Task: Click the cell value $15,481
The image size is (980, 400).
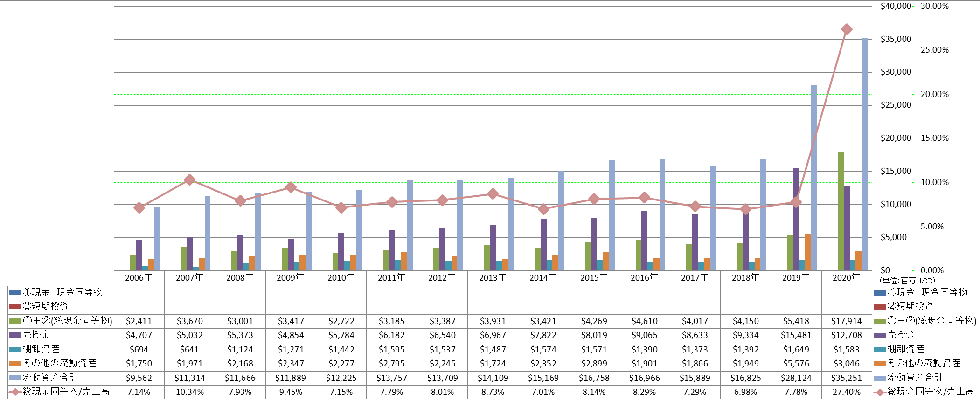Action: pyautogui.click(x=796, y=335)
